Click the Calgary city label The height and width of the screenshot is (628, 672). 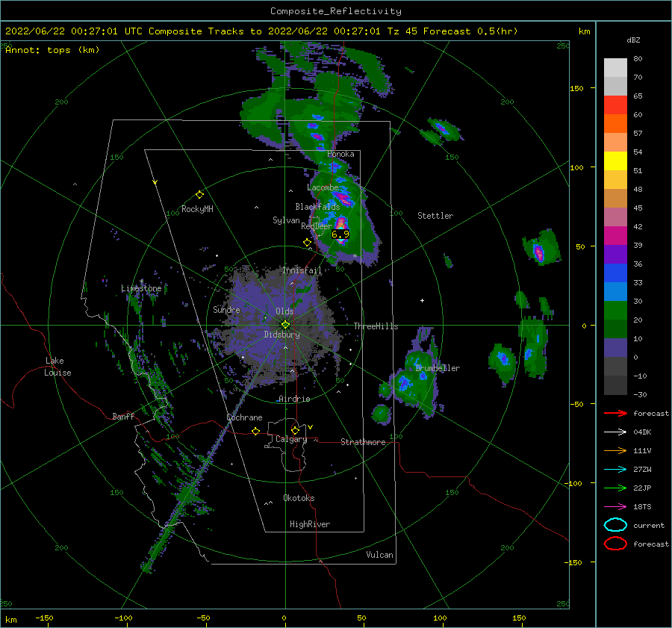291,439
